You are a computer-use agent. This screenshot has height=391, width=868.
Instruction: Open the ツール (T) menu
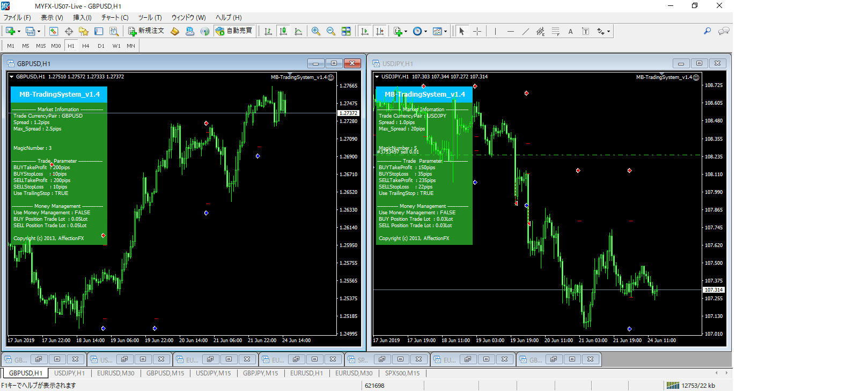coord(150,18)
